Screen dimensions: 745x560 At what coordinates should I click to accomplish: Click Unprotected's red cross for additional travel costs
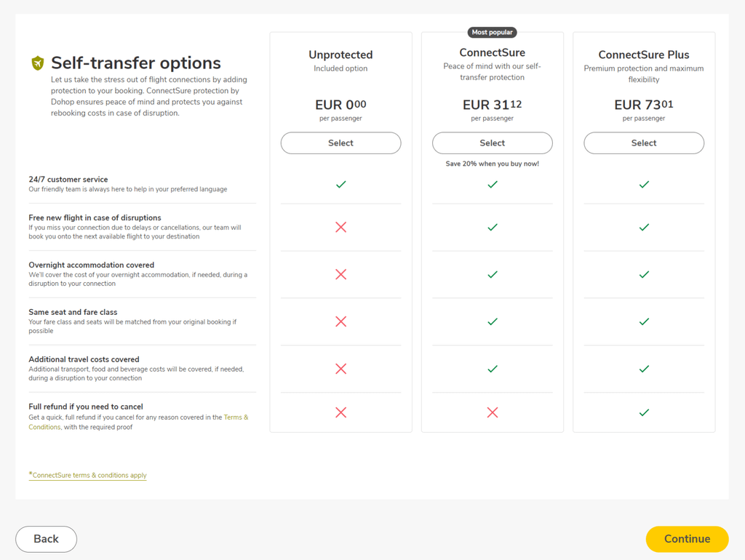pos(340,369)
